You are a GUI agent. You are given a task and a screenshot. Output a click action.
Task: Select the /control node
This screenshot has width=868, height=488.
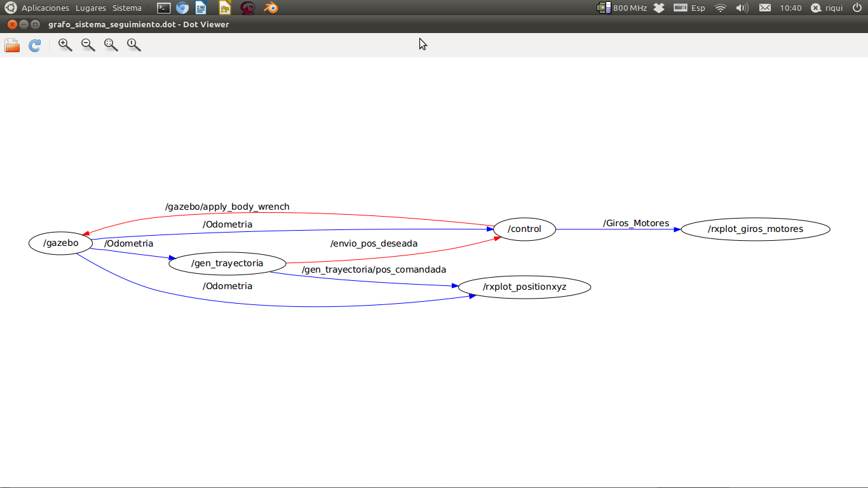[524, 229]
